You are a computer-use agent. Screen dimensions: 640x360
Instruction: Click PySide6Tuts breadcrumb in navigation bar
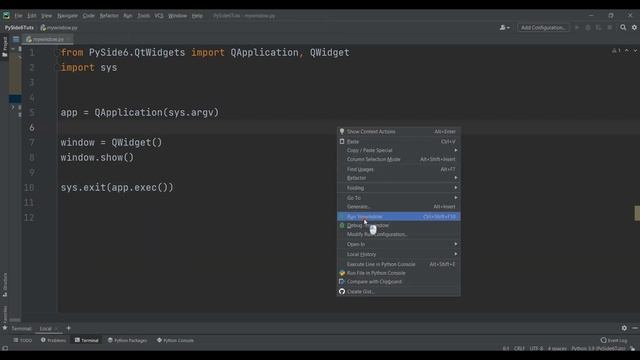tap(19, 28)
